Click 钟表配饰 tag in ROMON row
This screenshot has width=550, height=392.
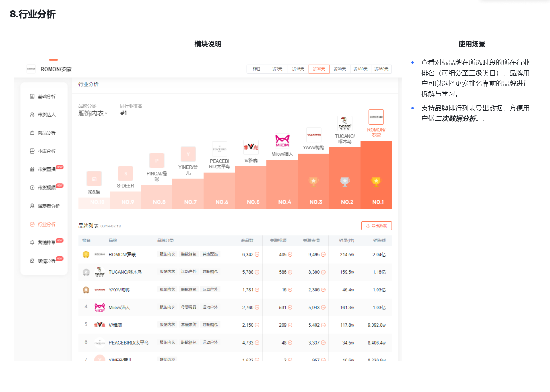(210, 254)
